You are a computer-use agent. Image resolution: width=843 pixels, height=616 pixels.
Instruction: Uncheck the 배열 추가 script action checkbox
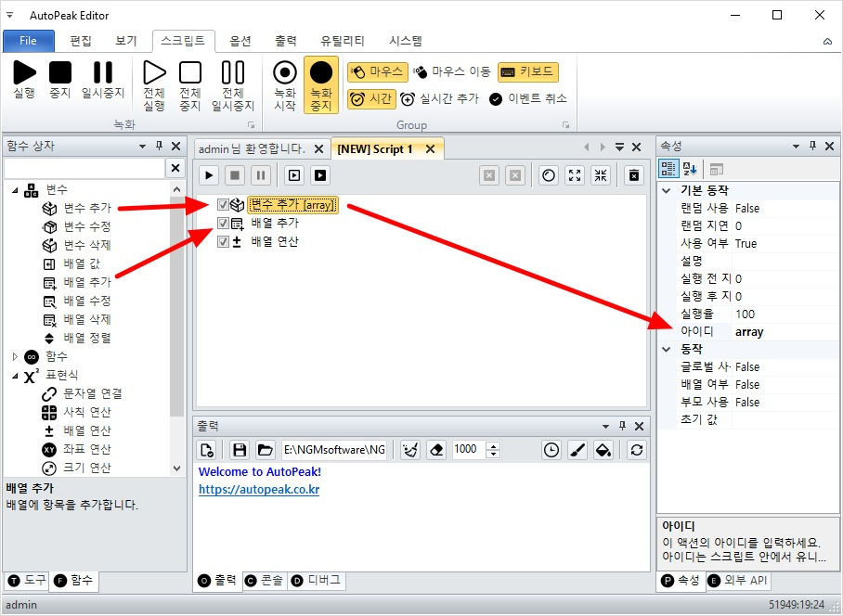click(x=223, y=223)
